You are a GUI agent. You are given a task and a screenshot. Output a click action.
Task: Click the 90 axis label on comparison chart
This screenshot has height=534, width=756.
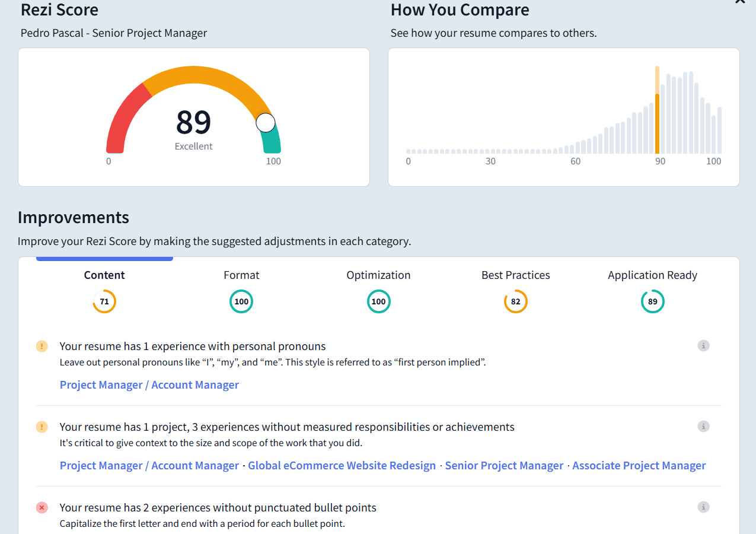[660, 161]
